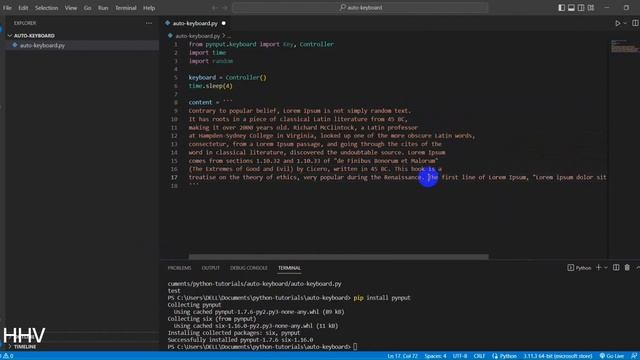Open Explorer more actions ellipsis
Viewport: 640px width, 360px height.
point(149,23)
